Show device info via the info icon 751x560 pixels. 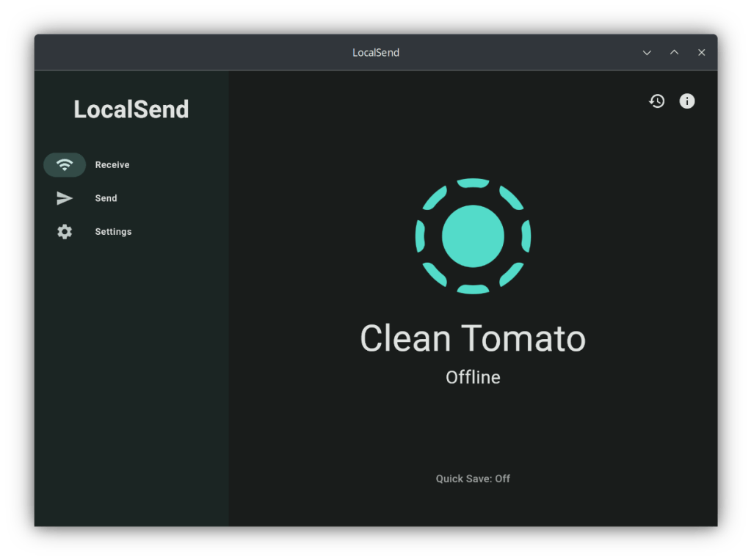[687, 101]
